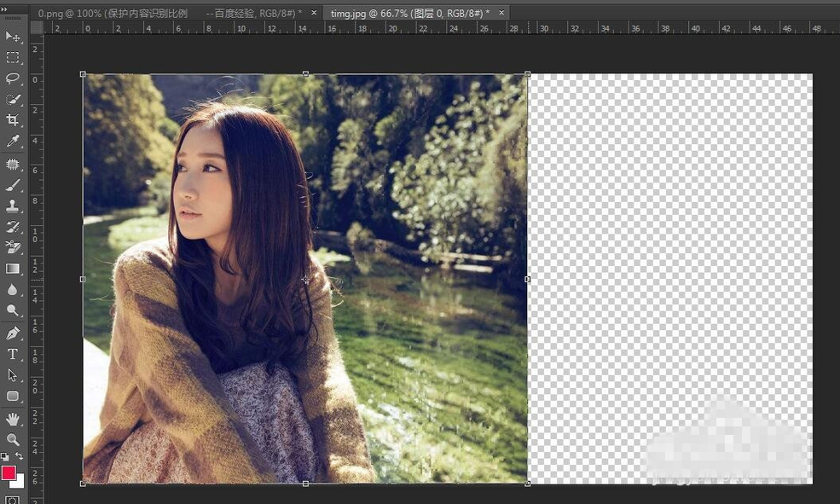Choose the Brush tool
The width and height of the screenshot is (840, 504).
coord(13,185)
